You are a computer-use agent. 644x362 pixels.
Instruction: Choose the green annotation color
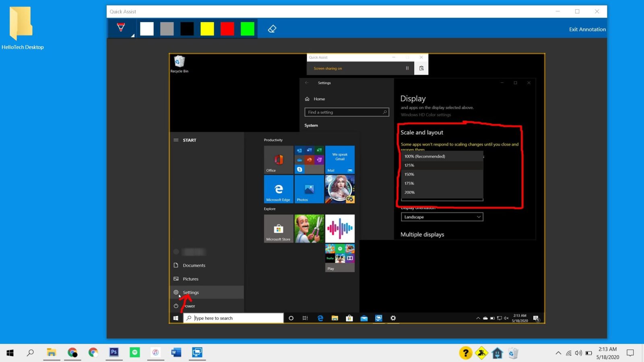point(248,29)
